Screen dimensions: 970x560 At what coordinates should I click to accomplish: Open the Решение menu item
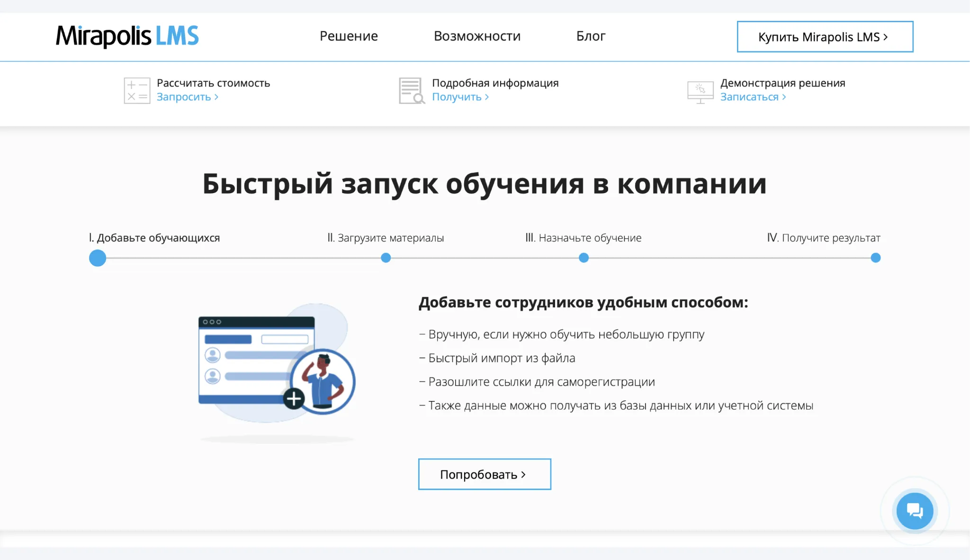coord(349,36)
